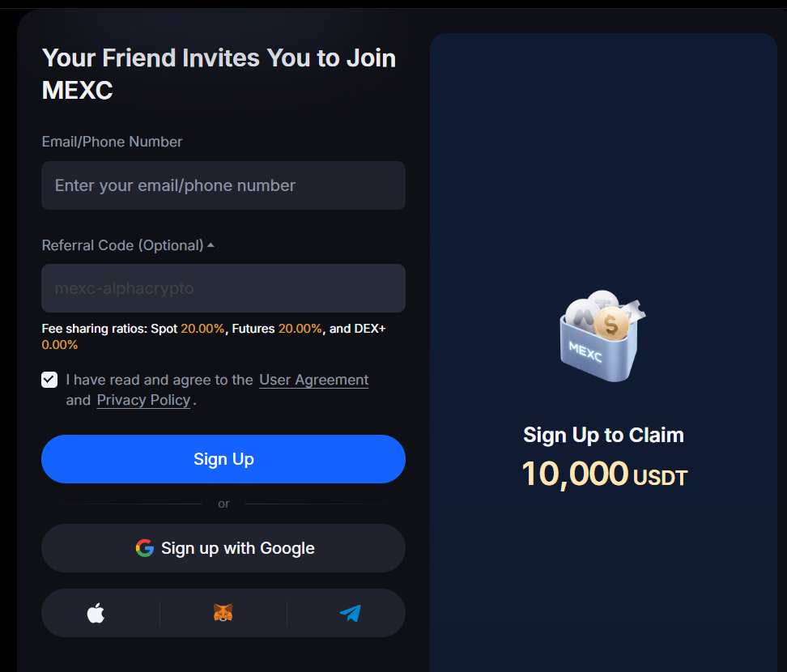Click the Google G logo
This screenshot has width=787, height=672.
[145, 548]
